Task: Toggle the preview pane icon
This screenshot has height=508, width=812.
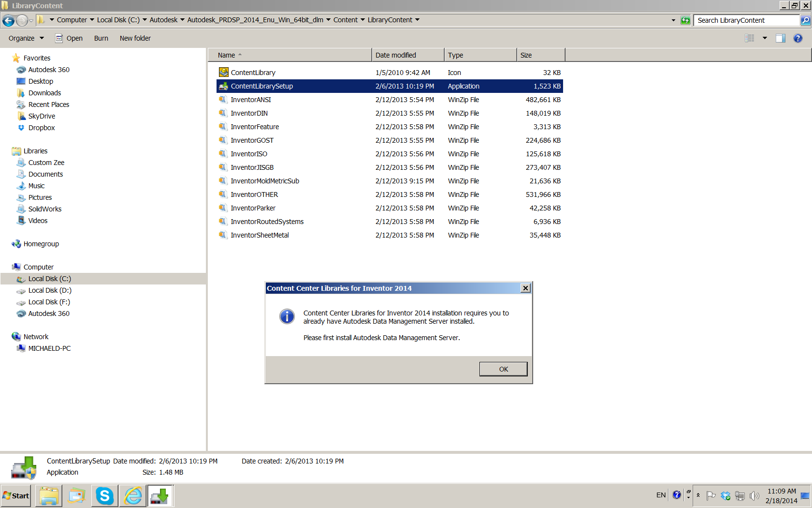Action: pos(781,38)
